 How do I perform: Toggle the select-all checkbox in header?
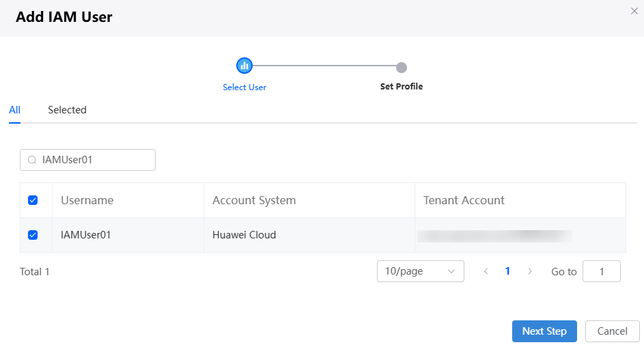(33, 200)
